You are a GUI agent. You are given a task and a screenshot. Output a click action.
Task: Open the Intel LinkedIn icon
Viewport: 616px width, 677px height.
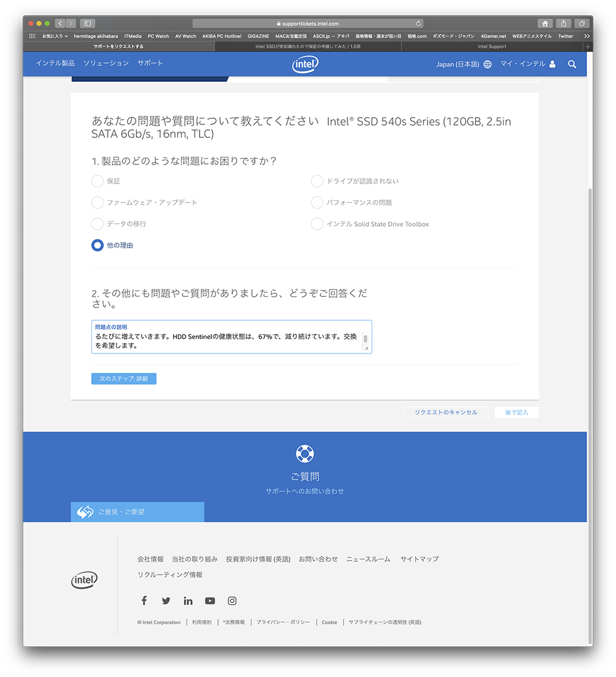(188, 601)
